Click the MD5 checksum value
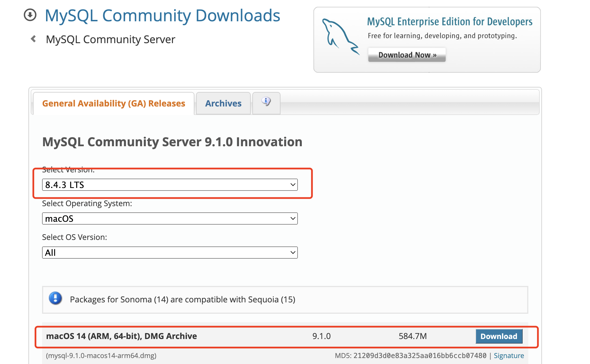The width and height of the screenshot is (590, 364). [420, 356]
